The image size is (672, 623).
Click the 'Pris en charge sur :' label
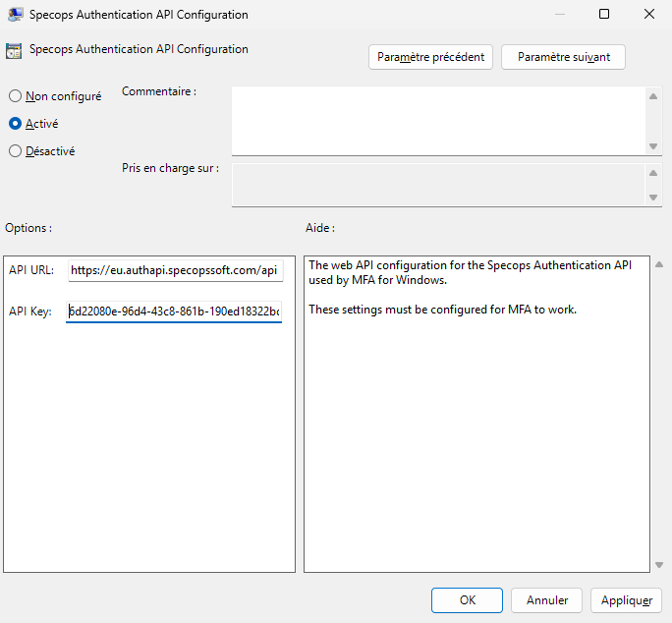[x=170, y=168]
